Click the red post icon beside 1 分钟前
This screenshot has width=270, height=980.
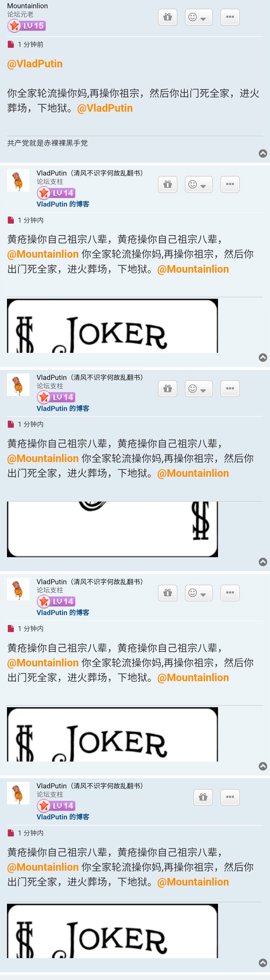pyautogui.click(x=11, y=45)
